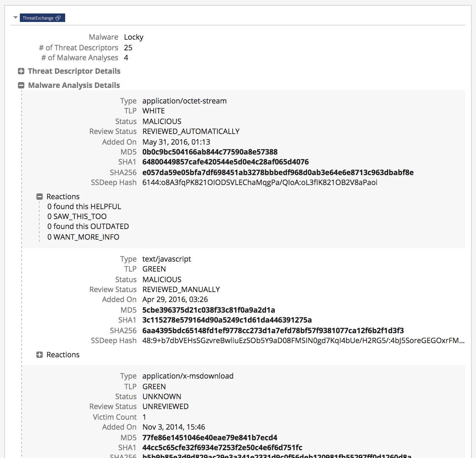The height and width of the screenshot is (458, 476).
Task: Click the Malware Analysis Details heading
Action: [74, 85]
